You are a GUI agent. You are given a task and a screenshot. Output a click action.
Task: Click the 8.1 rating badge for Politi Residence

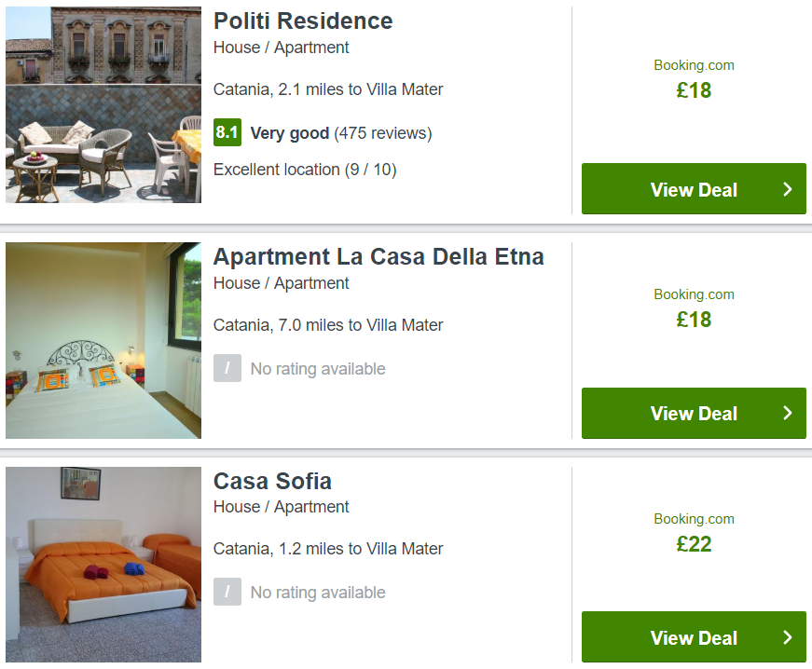pos(227,132)
